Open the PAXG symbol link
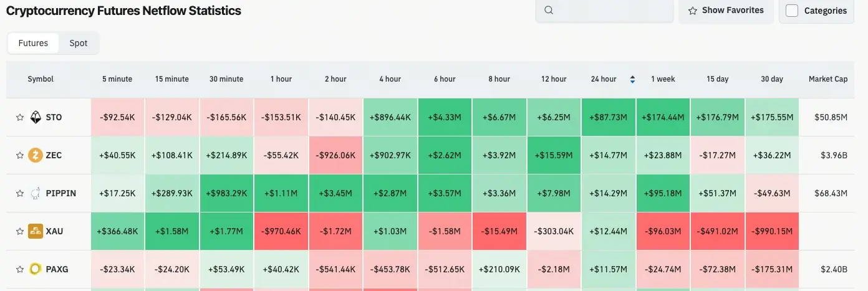Screen dimensions: 868x291 [x=57, y=269]
